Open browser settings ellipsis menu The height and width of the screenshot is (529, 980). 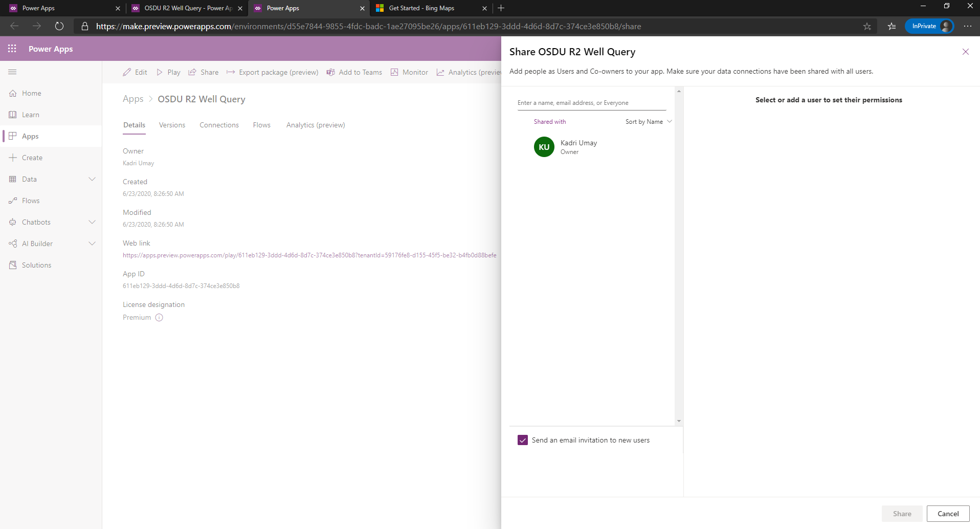968,26
